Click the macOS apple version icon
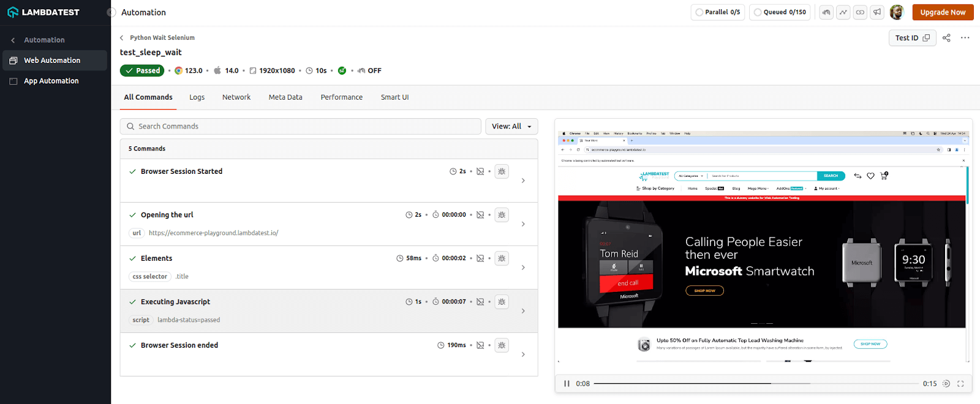 (x=217, y=70)
